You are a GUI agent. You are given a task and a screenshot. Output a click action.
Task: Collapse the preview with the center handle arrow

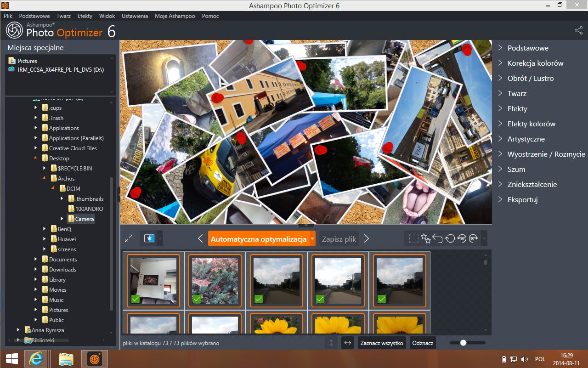click(306, 226)
